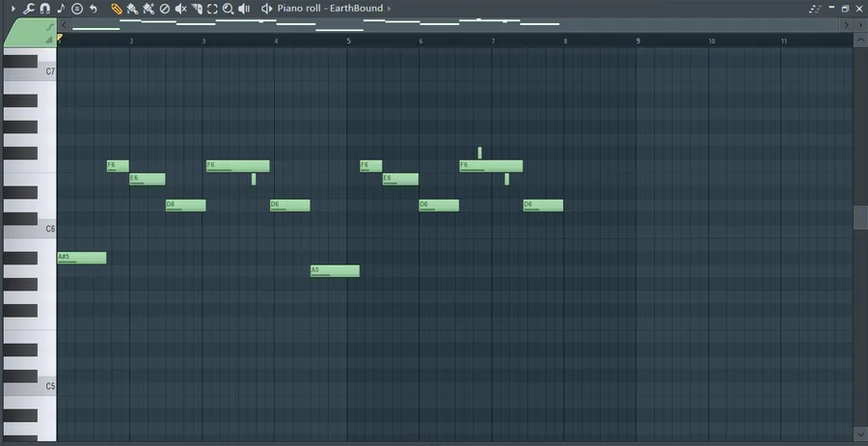
Task: Click the vertical scroll up arrow
Action: [x=861, y=40]
